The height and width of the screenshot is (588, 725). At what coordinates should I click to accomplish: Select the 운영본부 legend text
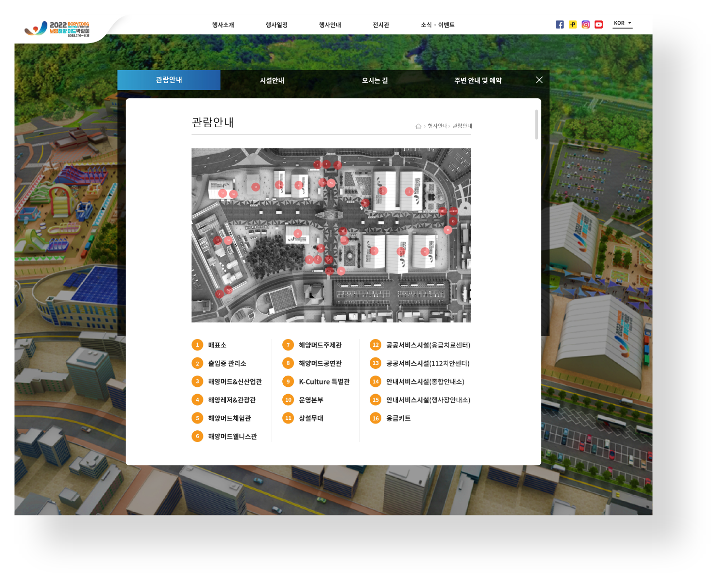coord(311,400)
